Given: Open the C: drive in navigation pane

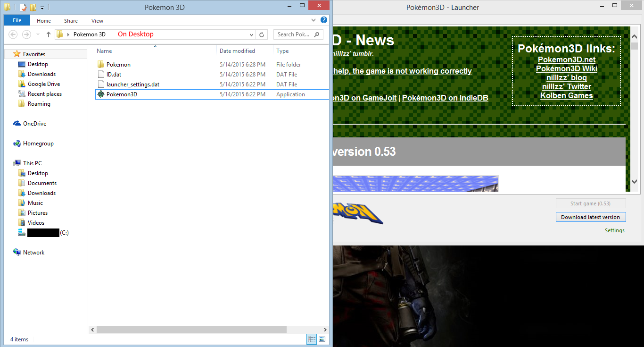Looking at the screenshot, I should pyautogui.click(x=43, y=233).
